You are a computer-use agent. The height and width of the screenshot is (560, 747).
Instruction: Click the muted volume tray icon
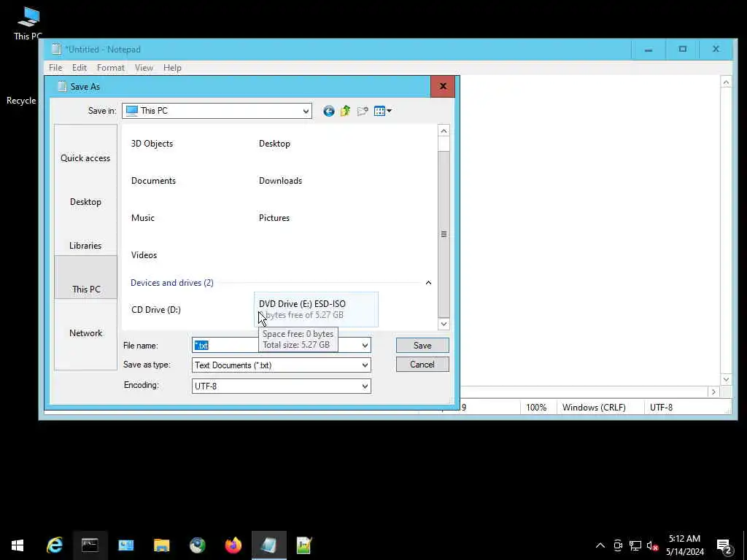tap(652, 545)
